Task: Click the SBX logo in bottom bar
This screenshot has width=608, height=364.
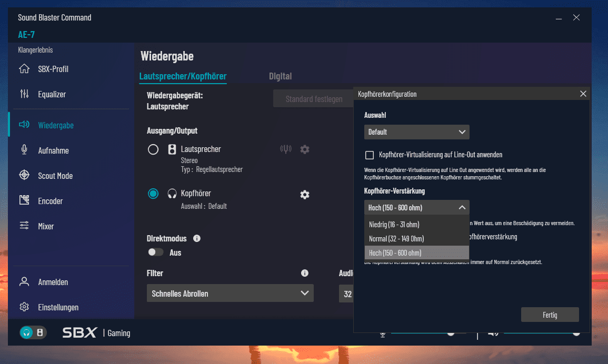Action: [x=79, y=332]
